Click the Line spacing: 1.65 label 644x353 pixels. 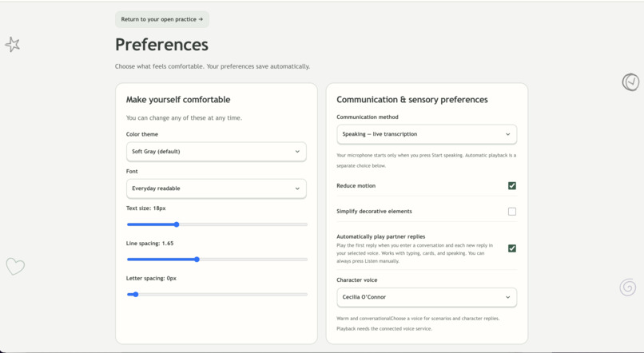click(150, 244)
